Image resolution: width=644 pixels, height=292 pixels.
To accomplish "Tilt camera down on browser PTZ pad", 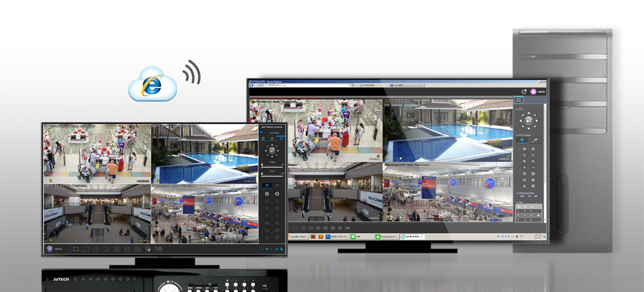I will click(x=528, y=128).
